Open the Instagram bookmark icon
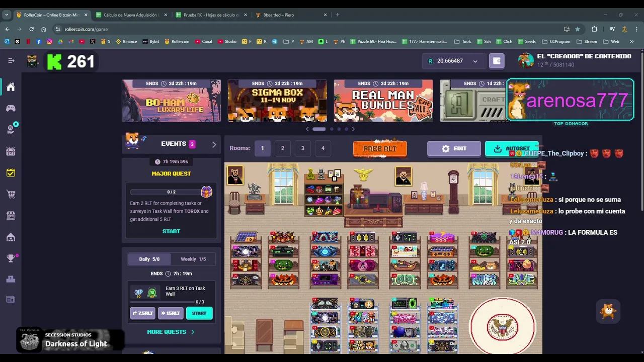Viewport: 644px width, 362px height. point(49,41)
